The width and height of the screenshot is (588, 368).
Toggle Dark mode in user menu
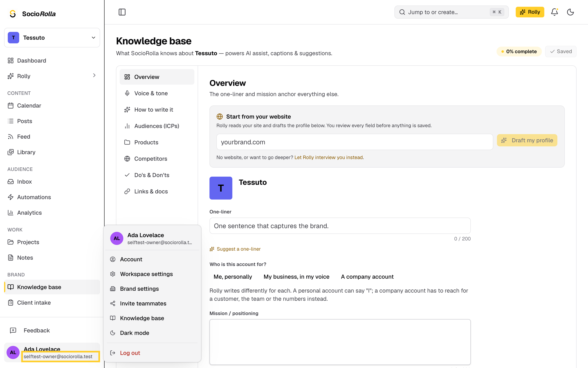tap(152, 333)
